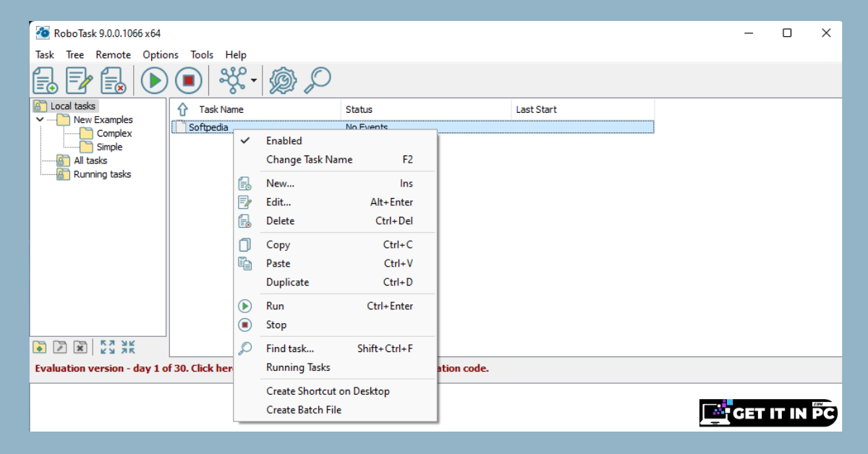Click the Edit Task pencil toolbar icon
Image resolution: width=868 pixels, height=454 pixels.
80,80
